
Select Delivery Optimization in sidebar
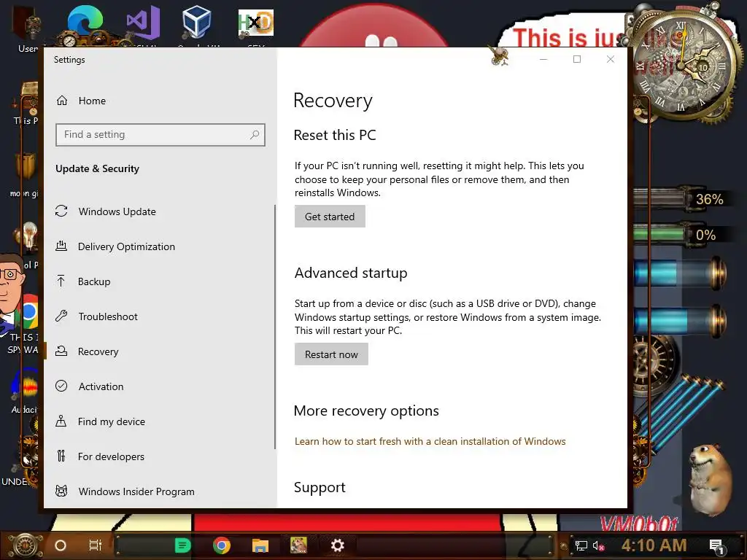pyautogui.click(x=126, y=246)
